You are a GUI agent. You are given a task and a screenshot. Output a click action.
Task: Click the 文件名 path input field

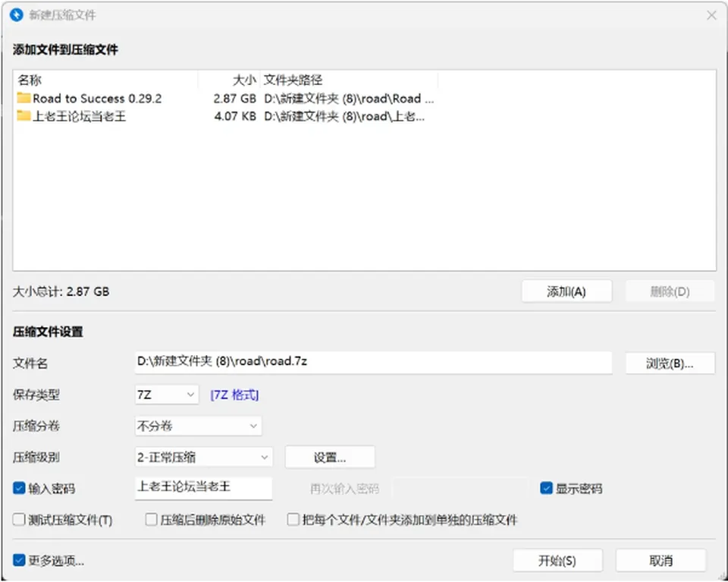pyautogui.click(x=373, y=362)
